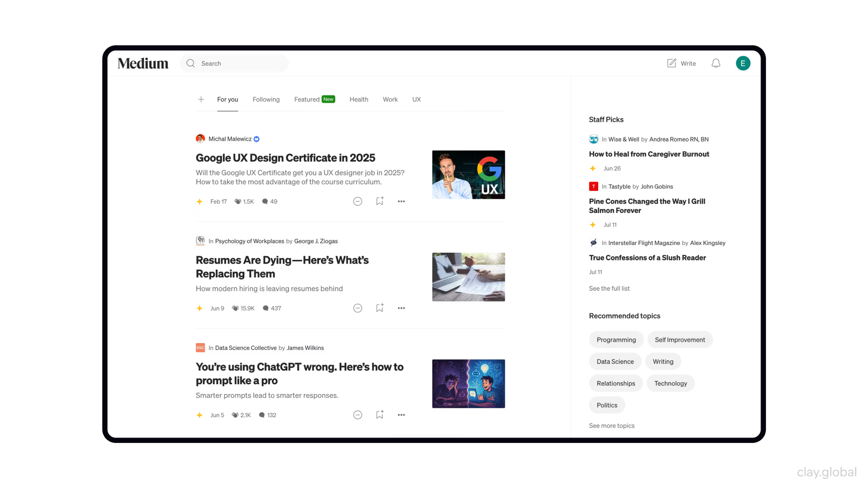Click the Medium logo

click(143, 63)
